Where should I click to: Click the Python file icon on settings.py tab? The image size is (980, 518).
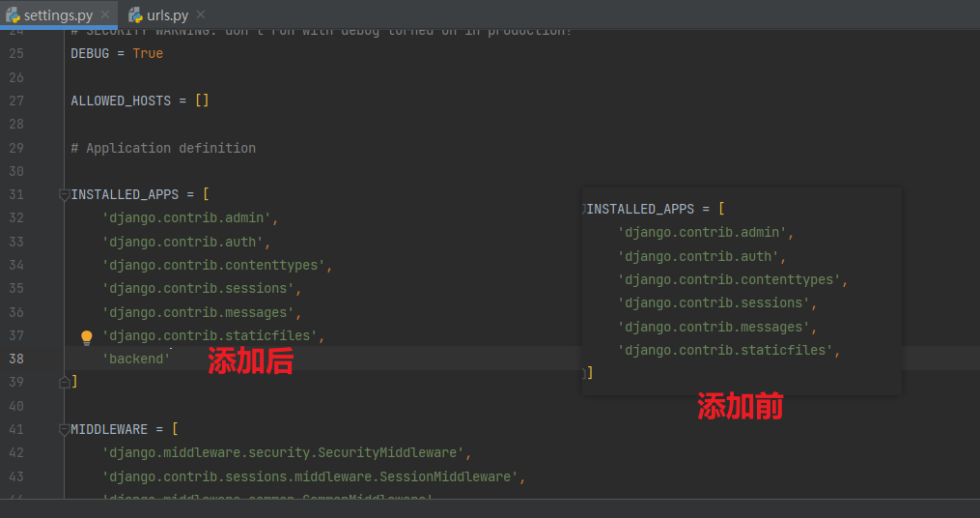(x=14, y=15)
